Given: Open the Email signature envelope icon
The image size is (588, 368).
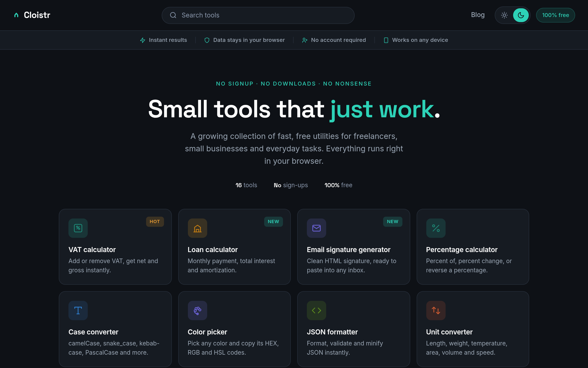Looking at the screenshot, I should click(x=316, y=228).
